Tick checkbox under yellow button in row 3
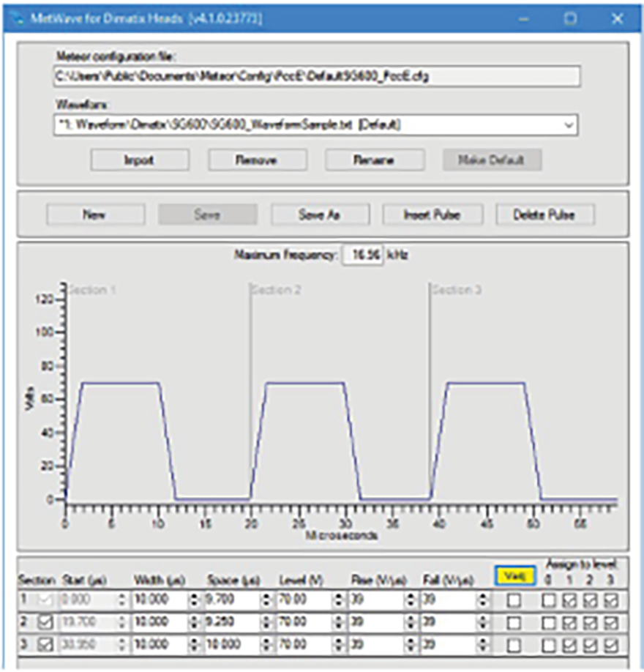This screenshot has width=644, height=672. (514, 645)
